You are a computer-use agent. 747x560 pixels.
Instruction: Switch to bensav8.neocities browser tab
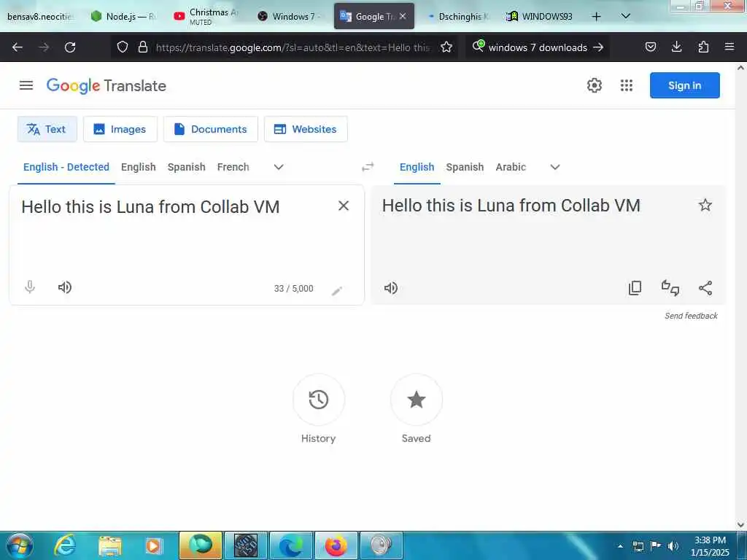click(41, 16)
